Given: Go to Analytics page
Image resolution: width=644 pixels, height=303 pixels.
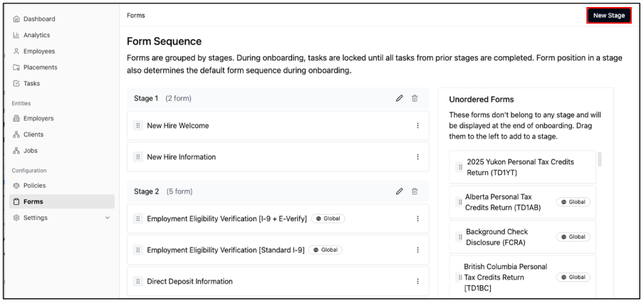Looking at the screenshot, I should tap(36, 35).
